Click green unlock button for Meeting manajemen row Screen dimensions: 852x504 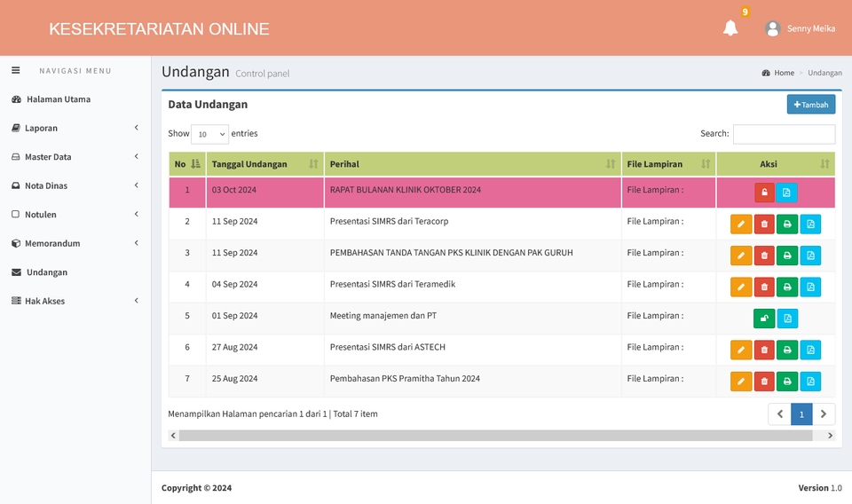[x=764, y=319]
